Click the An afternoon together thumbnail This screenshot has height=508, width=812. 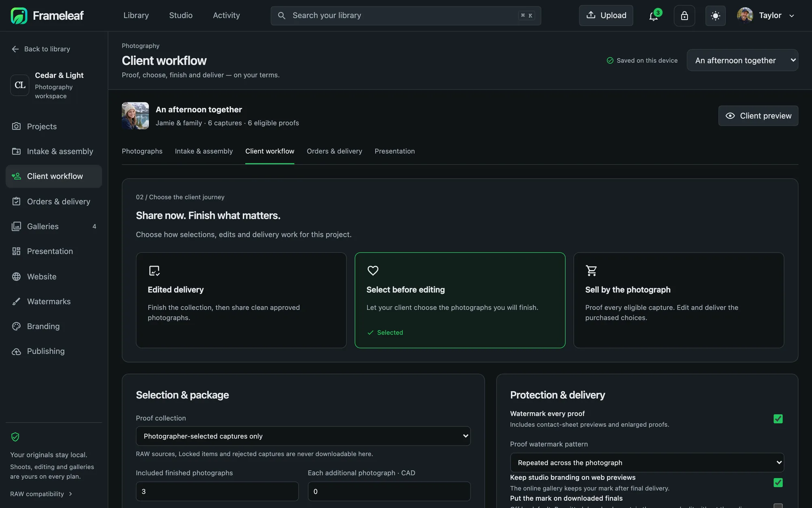[135, 116]
